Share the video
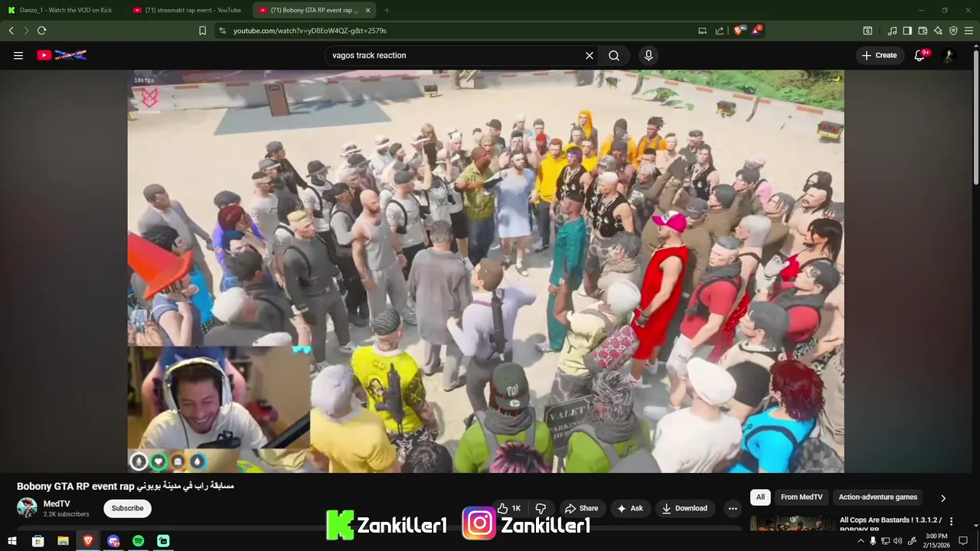980x551 pixels. click(x=581, y=508)
